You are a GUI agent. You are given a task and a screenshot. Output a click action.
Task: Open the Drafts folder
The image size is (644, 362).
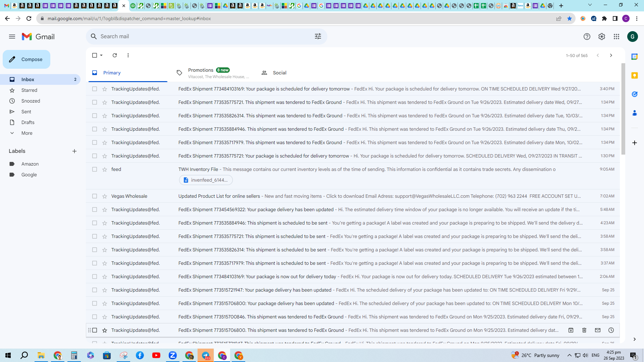pos(40,122)
